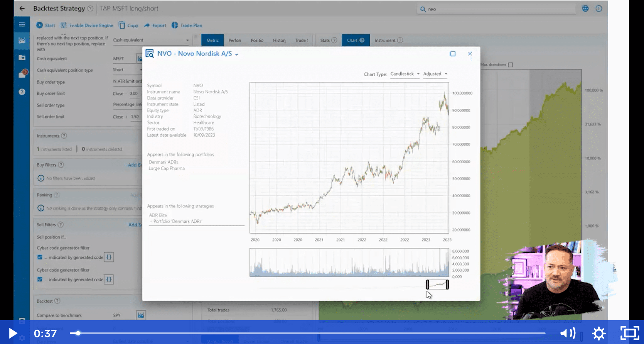Go back with the arrow next to Backtest Strategy
Screen dimensions: 644x344
pos(22,8)
